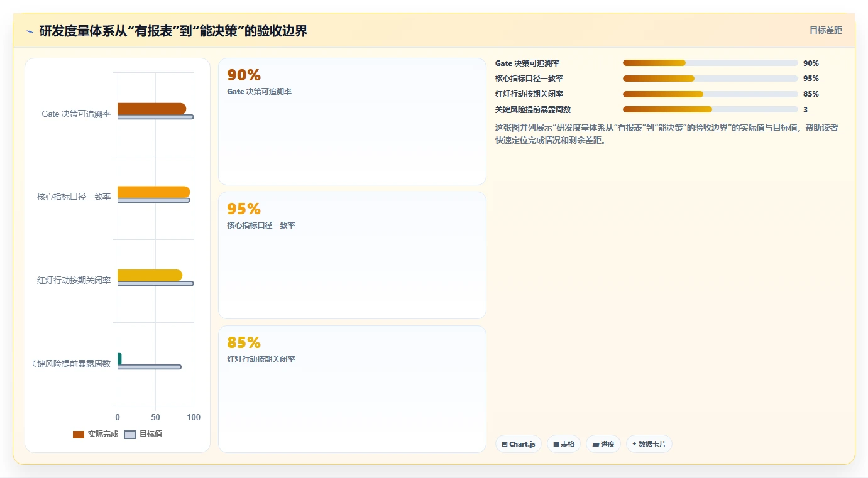Click the x-axis tick label 50
868x478 pixels.
coord(156,417)
